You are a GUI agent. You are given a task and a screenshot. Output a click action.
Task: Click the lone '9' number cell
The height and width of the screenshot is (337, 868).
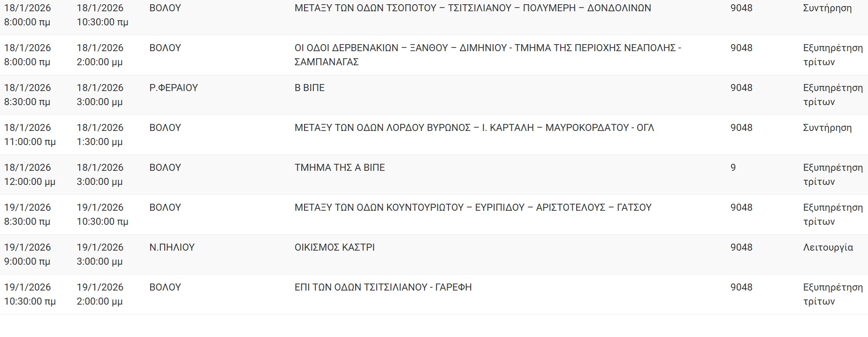pos(733,168)
